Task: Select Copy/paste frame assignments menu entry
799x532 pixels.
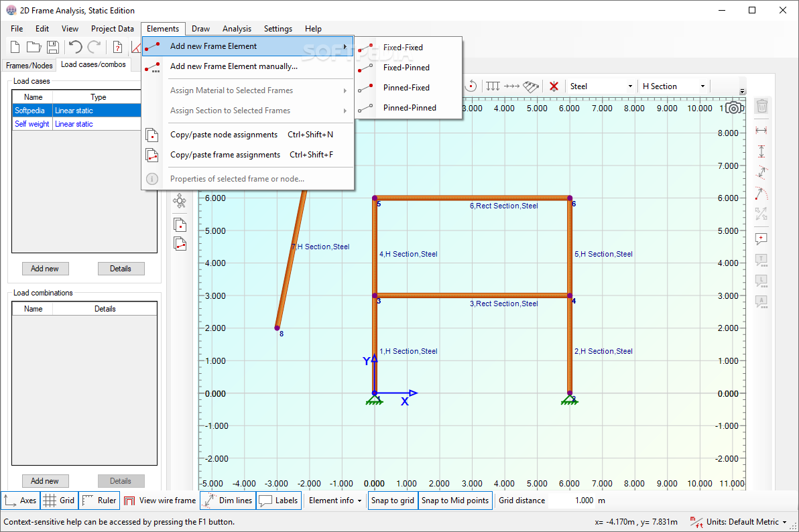Action: pyautogui.click(x=247, y=155)
